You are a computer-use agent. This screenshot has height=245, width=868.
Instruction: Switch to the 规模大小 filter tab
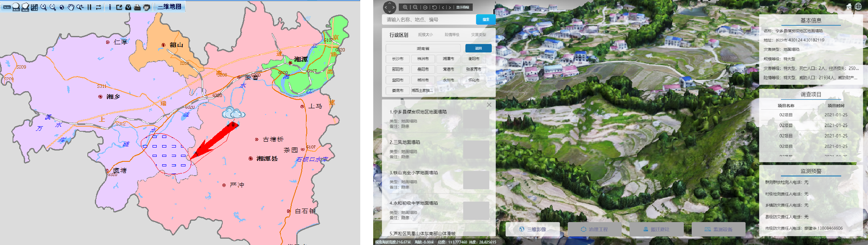click(425, 35)
